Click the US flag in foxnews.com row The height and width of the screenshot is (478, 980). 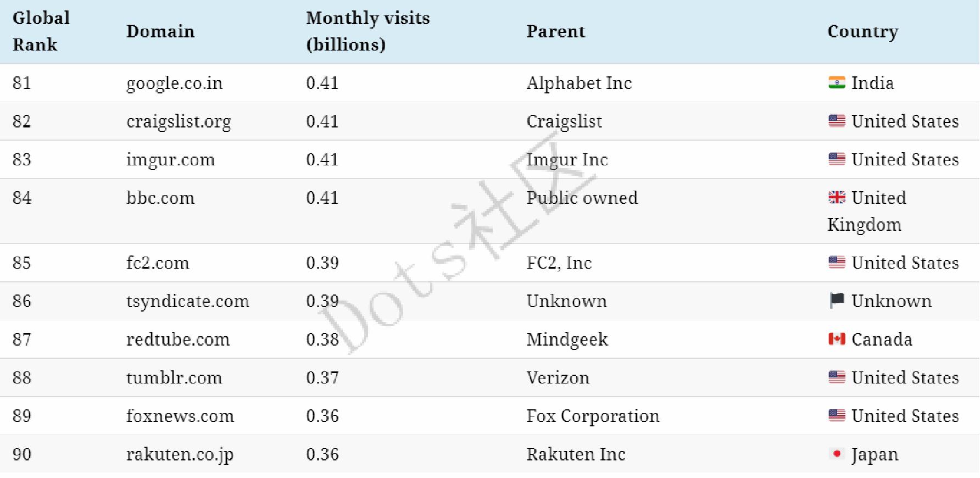point(837,415)
